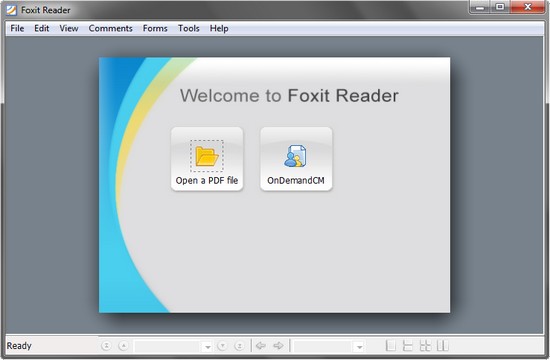The image size is (550, 360).
Task: Maximize the Foxit Reader window
Action: [x=500, y=7]
